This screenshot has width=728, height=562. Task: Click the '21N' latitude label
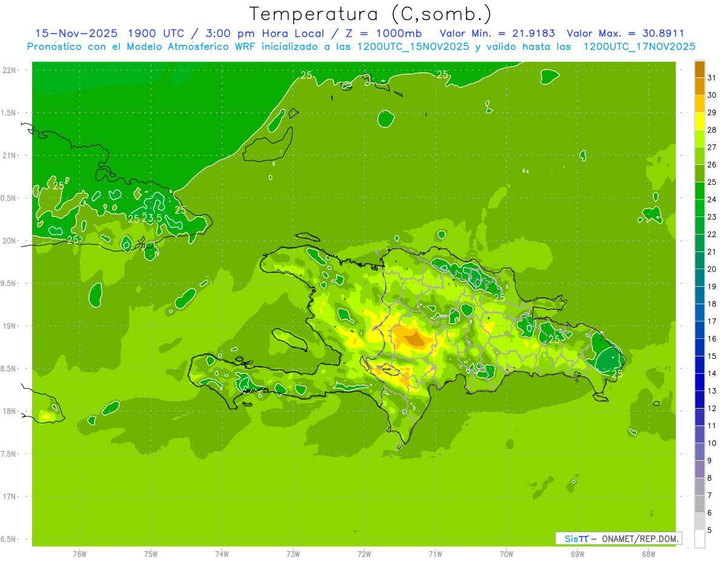coord(9,155)
